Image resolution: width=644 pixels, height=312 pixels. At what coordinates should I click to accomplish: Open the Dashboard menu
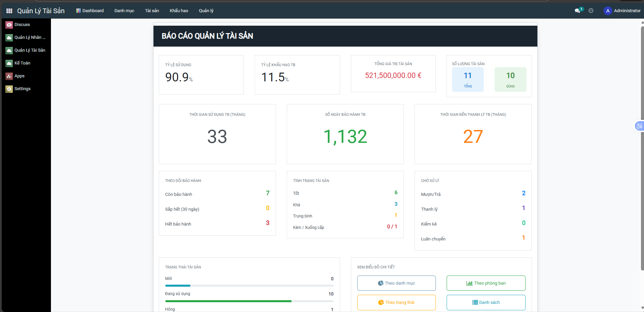pos(90,11)
